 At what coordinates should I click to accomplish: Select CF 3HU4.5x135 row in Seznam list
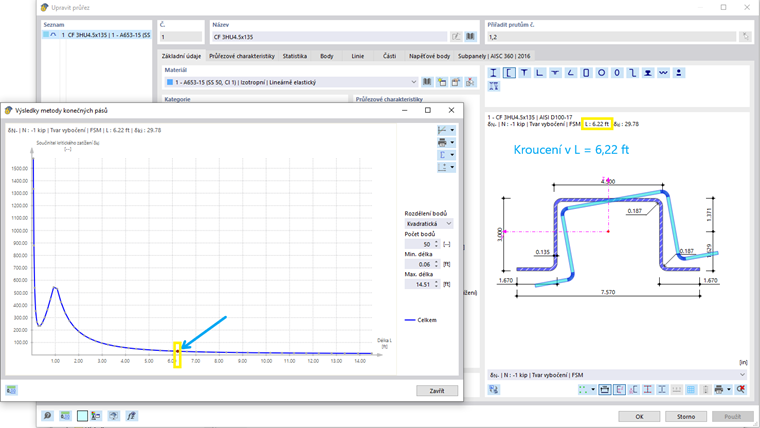pos(96,35)
